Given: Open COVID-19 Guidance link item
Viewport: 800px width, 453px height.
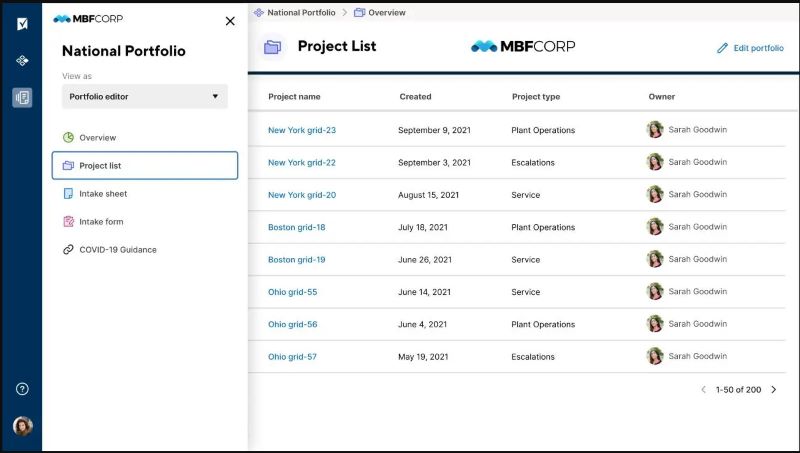Looking at the screenshot, I should pyautogui.click(x=118, y=250).
